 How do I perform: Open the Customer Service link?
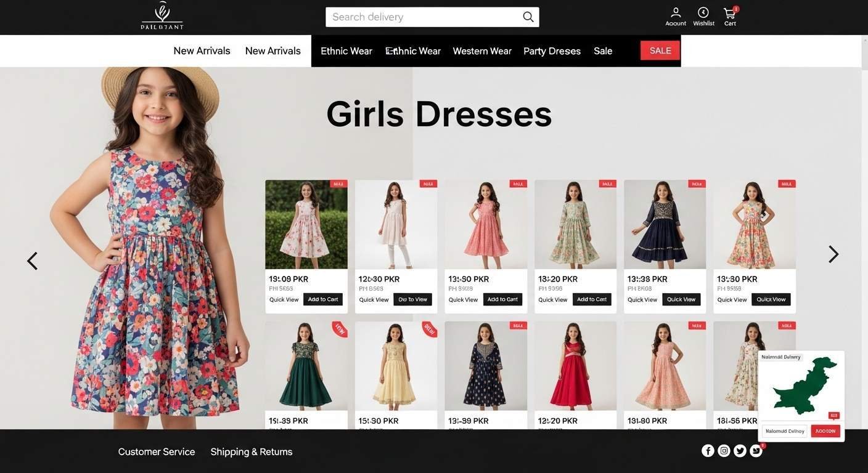click(156, 451)
